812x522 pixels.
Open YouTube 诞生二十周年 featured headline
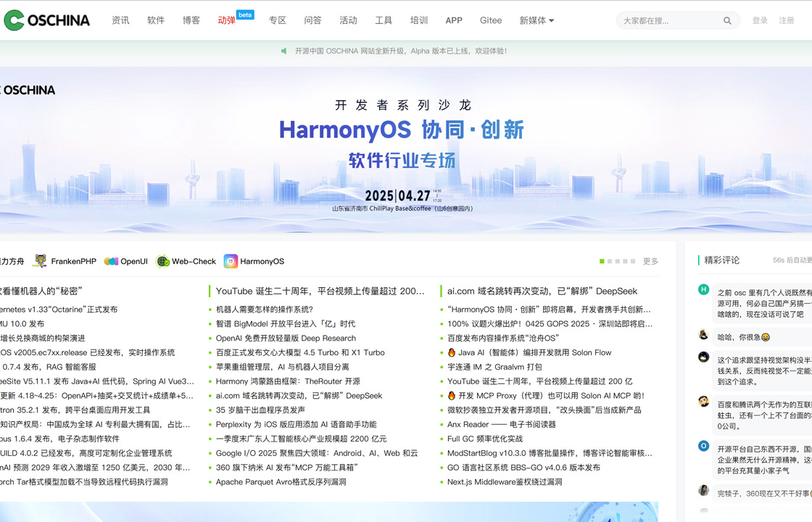pos(320,291)
